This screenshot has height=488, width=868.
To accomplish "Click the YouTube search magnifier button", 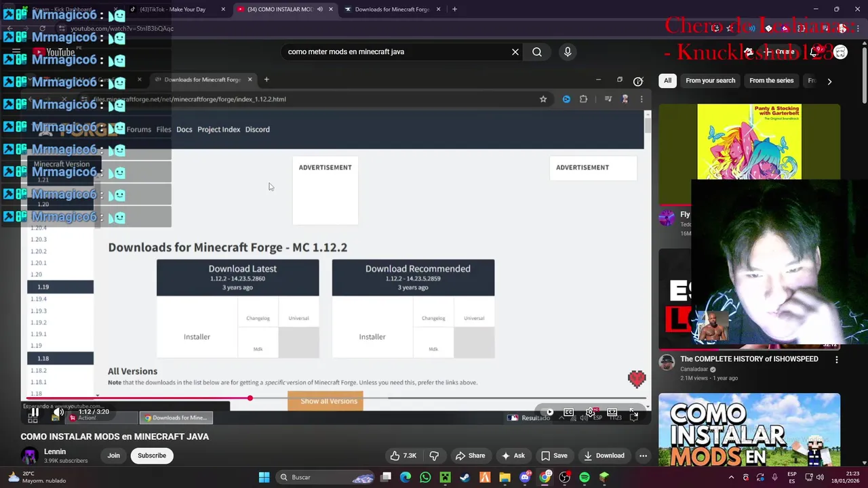I will pos(536,52).
